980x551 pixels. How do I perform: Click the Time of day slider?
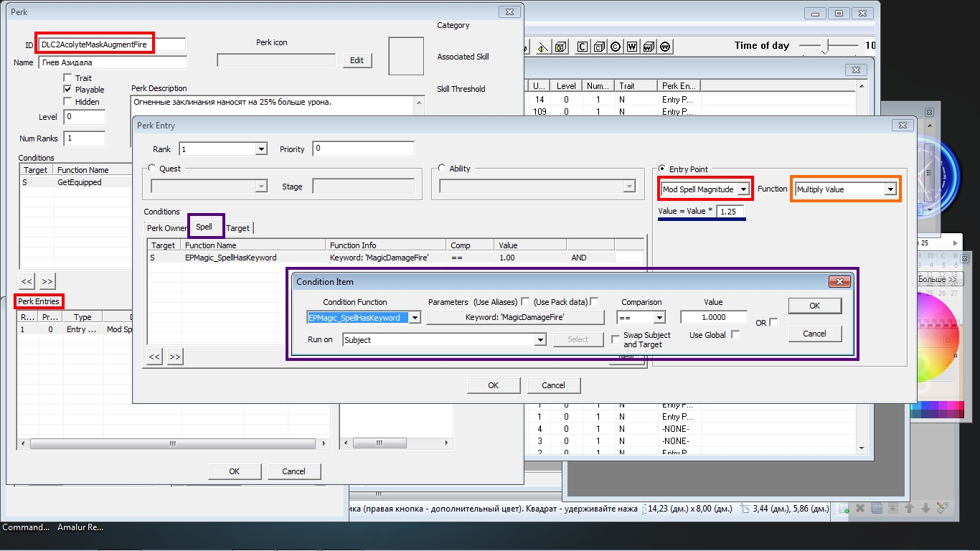pyautogui.click(x=826, y=46)
